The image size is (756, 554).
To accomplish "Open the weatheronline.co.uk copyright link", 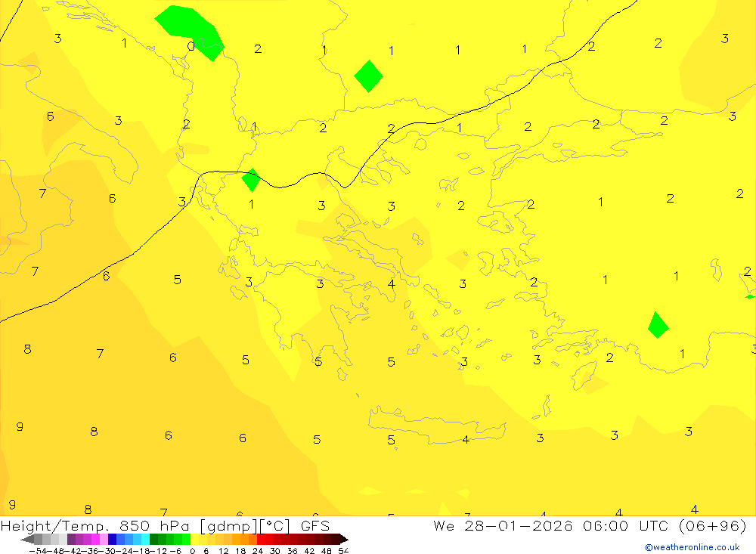I will (x=692, y=547).
